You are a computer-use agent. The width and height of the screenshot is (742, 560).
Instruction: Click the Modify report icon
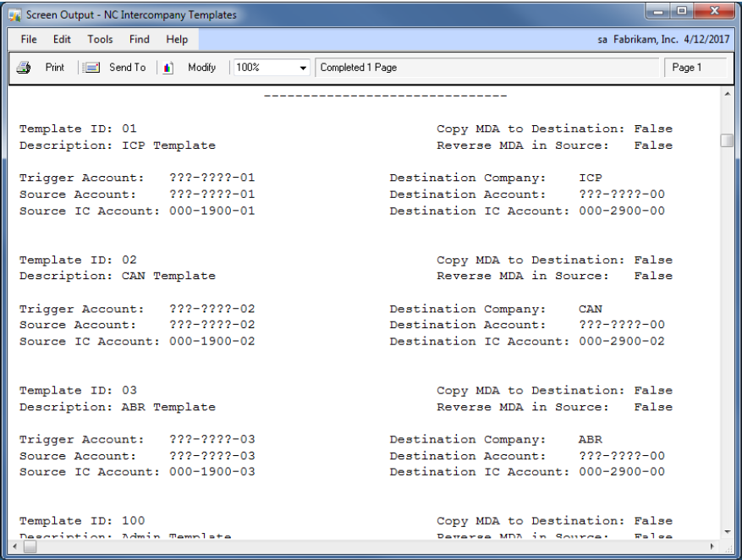click(167, 68)
